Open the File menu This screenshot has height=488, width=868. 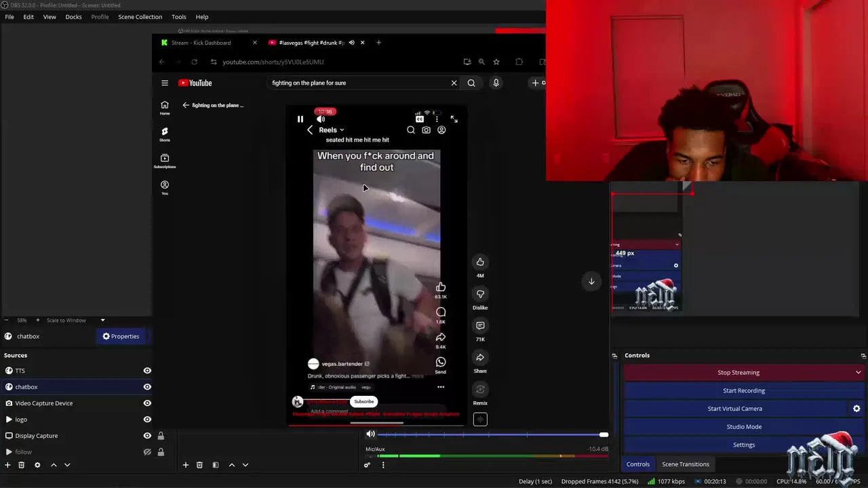pos(9,17)
